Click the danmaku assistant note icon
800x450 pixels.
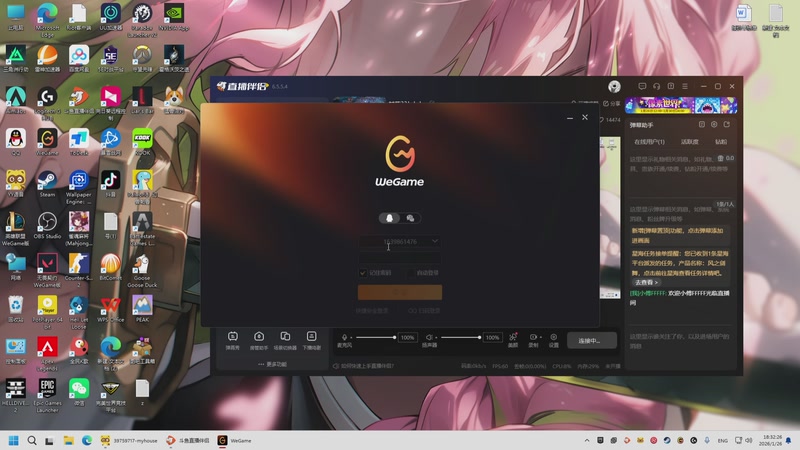[x=702, y=124]
